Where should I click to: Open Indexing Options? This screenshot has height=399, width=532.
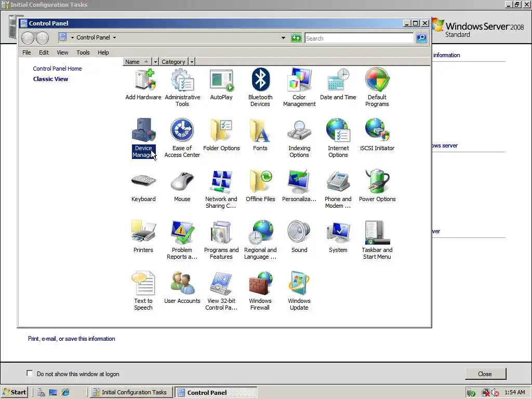pyautogui.click(x=299, y=138)
